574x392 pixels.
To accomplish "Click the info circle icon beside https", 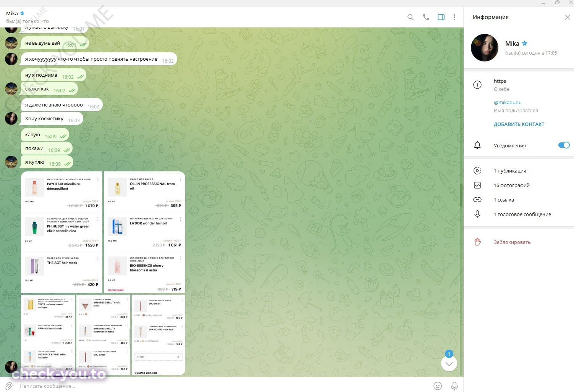I will [477, 85].
